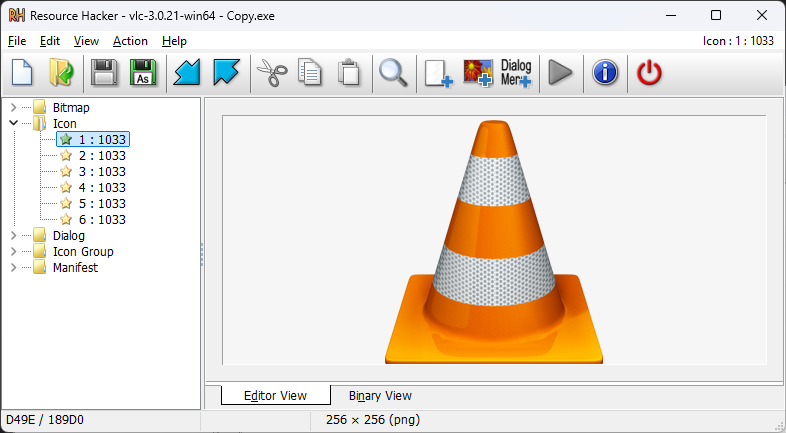
Task: Click the Add image resource flower icon
Action: pyautogui.click(x=477, y=73)
